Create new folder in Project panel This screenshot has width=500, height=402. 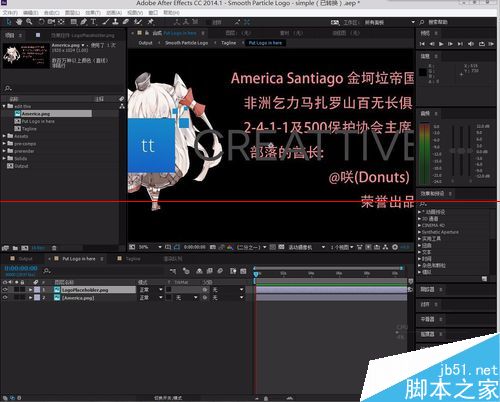pos(15,248)
